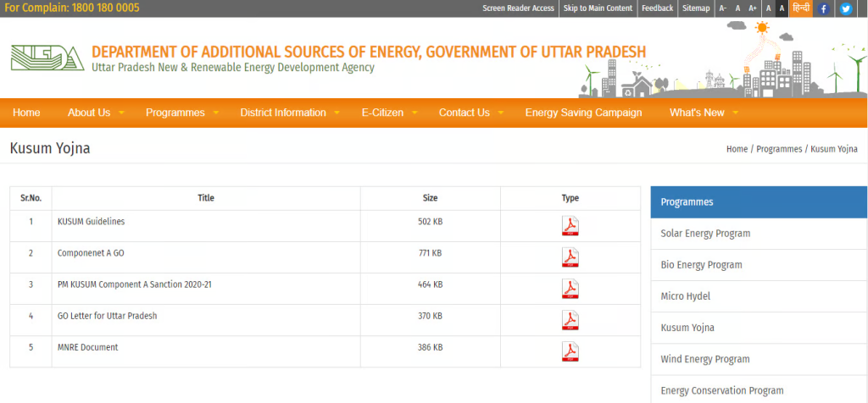The width and height of the screenshot is (868, 403).
Task: Expand the E-Citizen menu arrow
Action: click(x=414, y=113)
